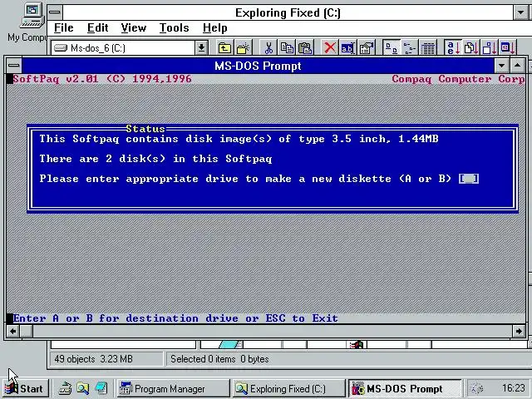Image resolution: width=532 pixels, height=399 pixels.
Task: Click the cyan computer quick launch icon
Action: pos(101,388)
